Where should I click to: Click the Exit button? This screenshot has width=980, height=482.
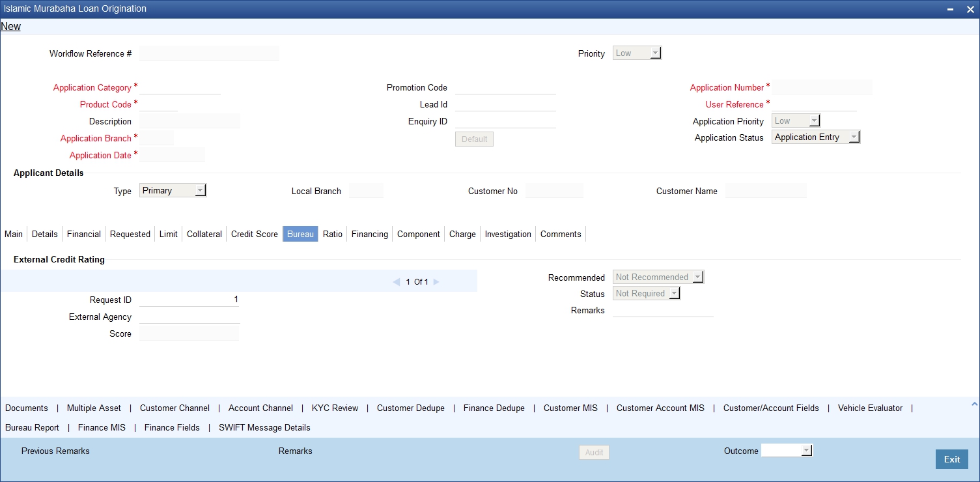coord(952,459)
